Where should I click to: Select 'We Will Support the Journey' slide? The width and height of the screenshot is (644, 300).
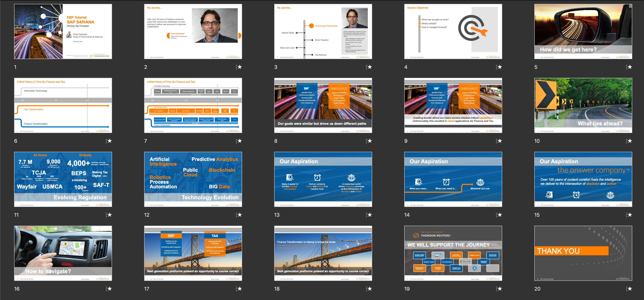[453, 253]
